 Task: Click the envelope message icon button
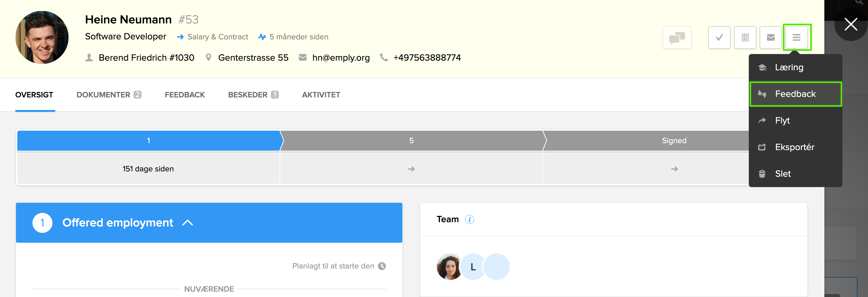click(771, 38)
